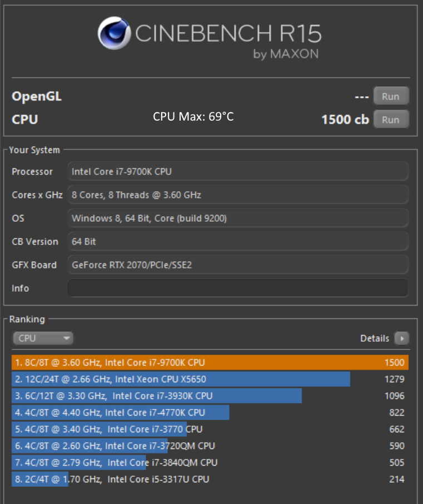The width and height of the screenshot is (423, 504).
Task: Run the OpenGL benchmark test
Action: [390, 96]
